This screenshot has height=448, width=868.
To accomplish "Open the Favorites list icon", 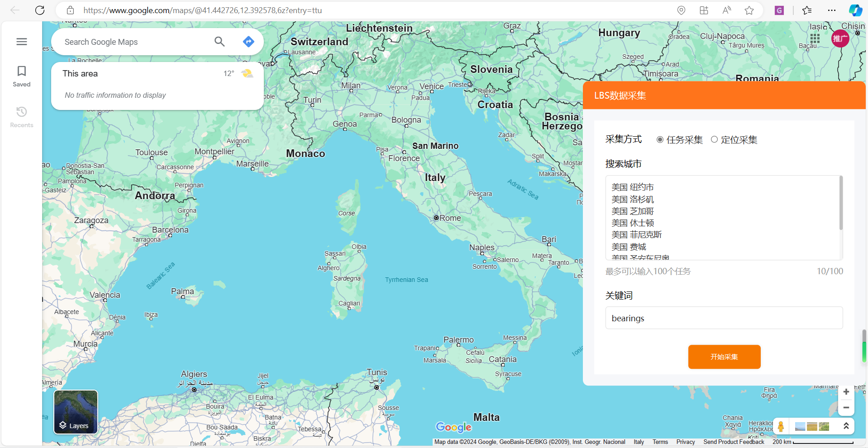I will [x=807, y=10].
